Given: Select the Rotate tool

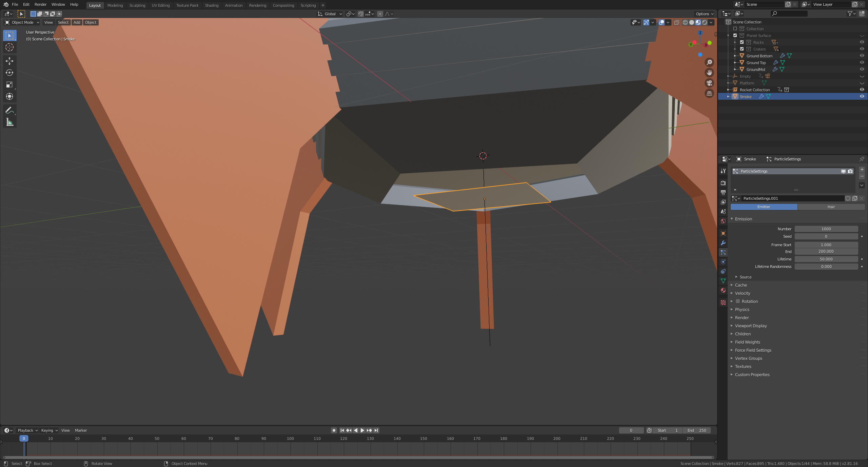Looking at the screenshot, I should tap(9, 73).
